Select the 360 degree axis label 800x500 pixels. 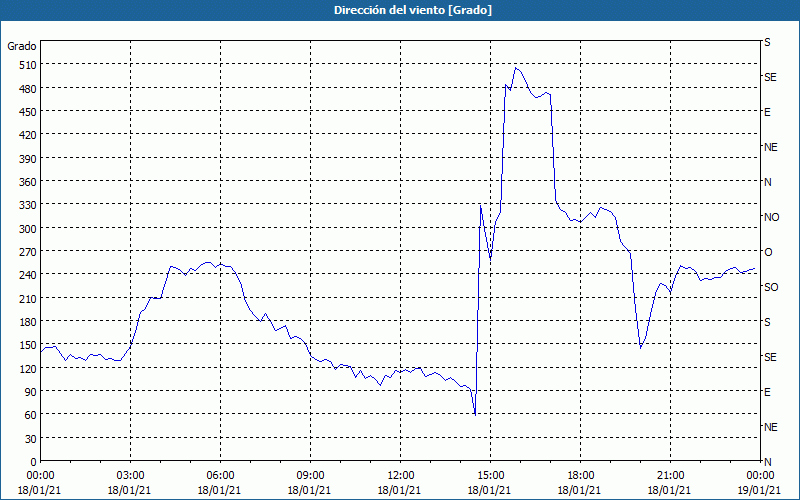pyautogui.click(x=27, y=182)
